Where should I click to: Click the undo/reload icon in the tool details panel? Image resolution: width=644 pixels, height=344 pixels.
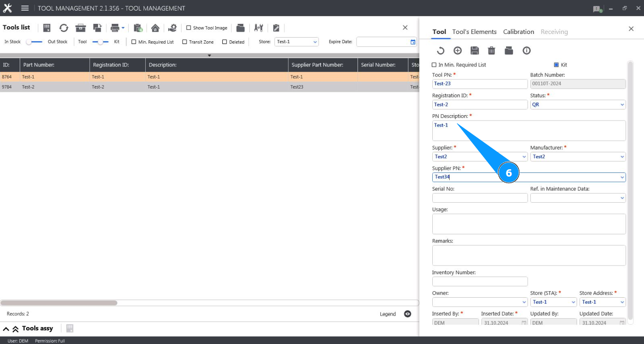point(440,50)
